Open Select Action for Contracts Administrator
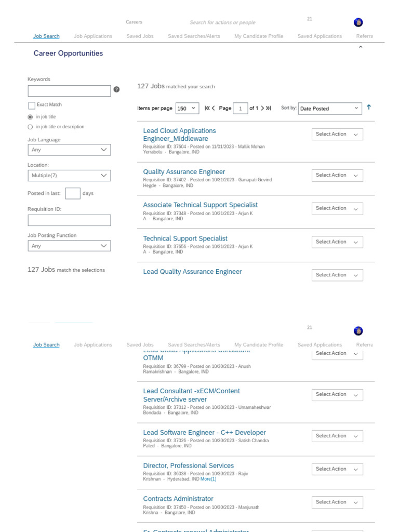 [x=337, y=502]
